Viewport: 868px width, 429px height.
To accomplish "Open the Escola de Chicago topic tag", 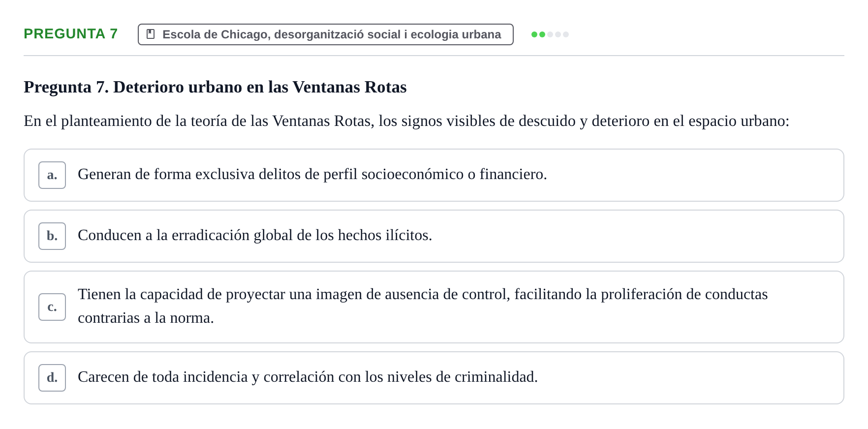I will point(326,34).
